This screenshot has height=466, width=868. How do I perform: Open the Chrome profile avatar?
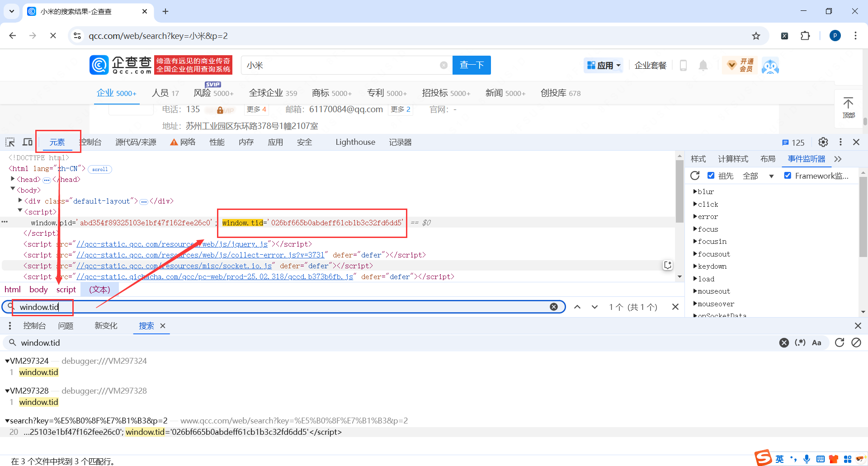835,36
